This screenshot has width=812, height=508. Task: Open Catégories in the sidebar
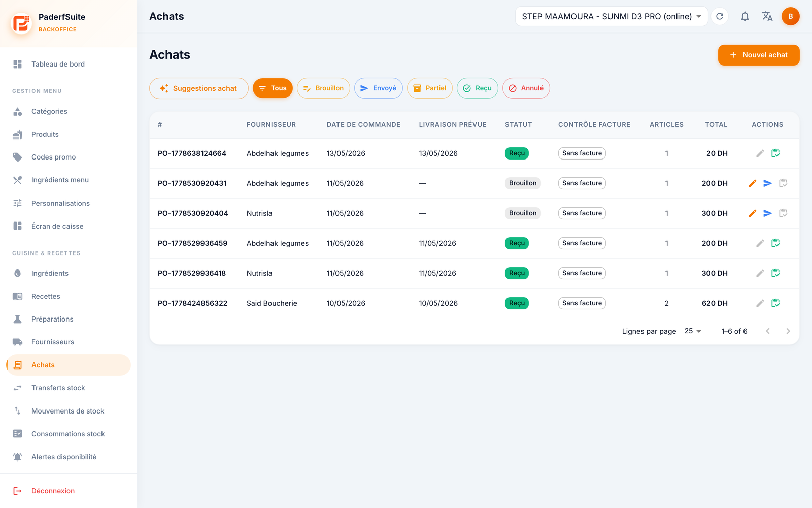tap(69, 111)
